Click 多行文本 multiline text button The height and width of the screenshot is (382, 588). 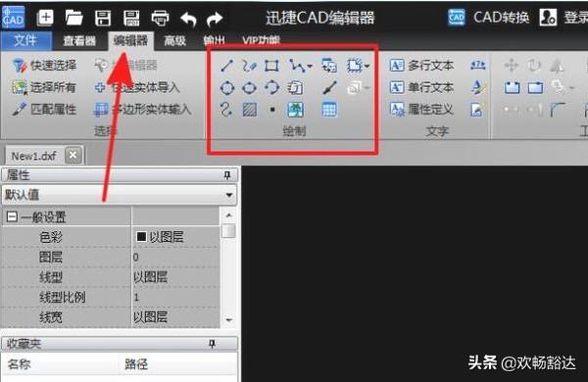[421, 66]
